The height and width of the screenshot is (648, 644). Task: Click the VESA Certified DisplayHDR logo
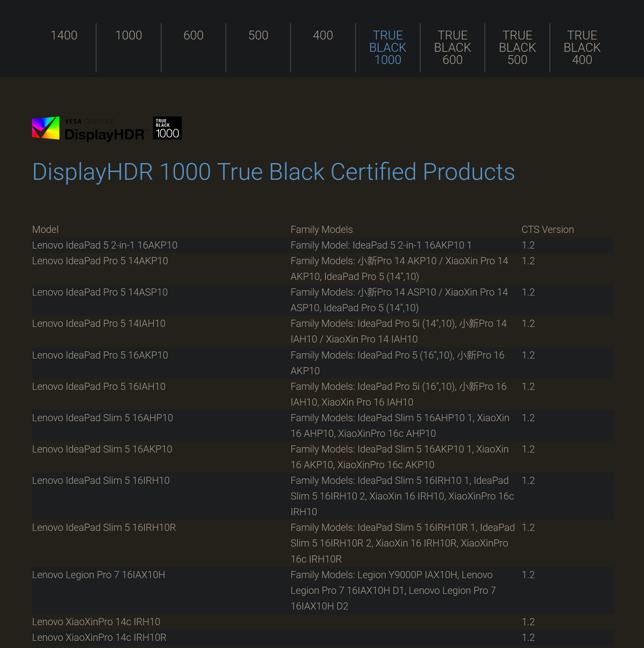point(88,129)
